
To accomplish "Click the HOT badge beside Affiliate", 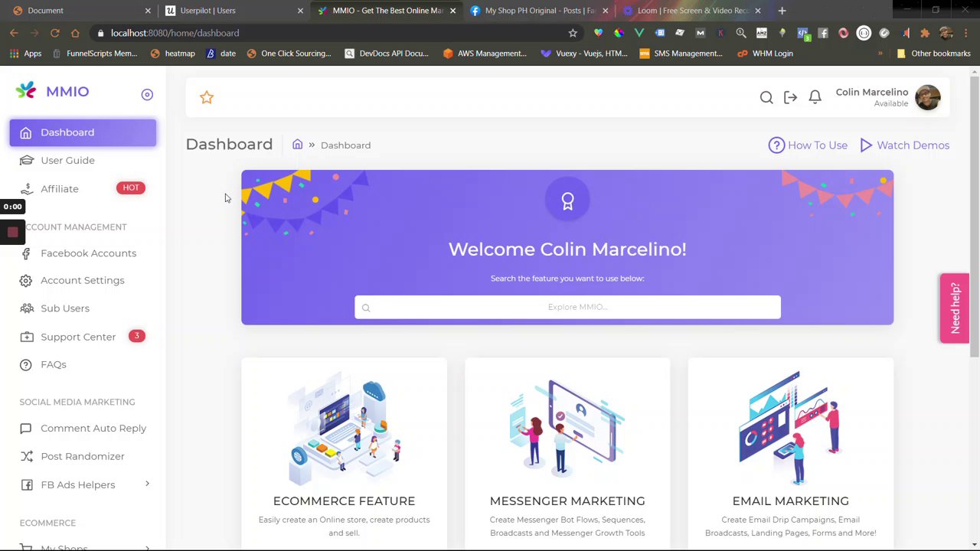I will pyautogui.click(x=131, y=187).
